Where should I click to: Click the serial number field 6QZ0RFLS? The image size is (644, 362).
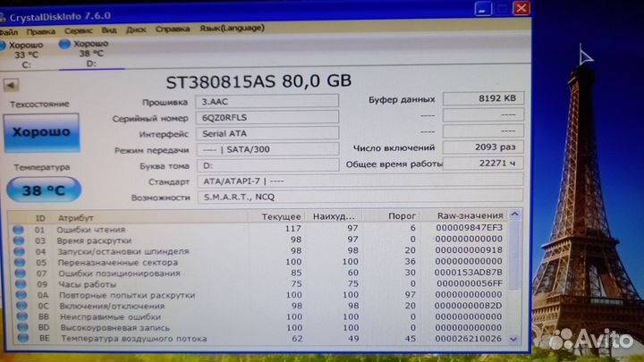point(267,117)
